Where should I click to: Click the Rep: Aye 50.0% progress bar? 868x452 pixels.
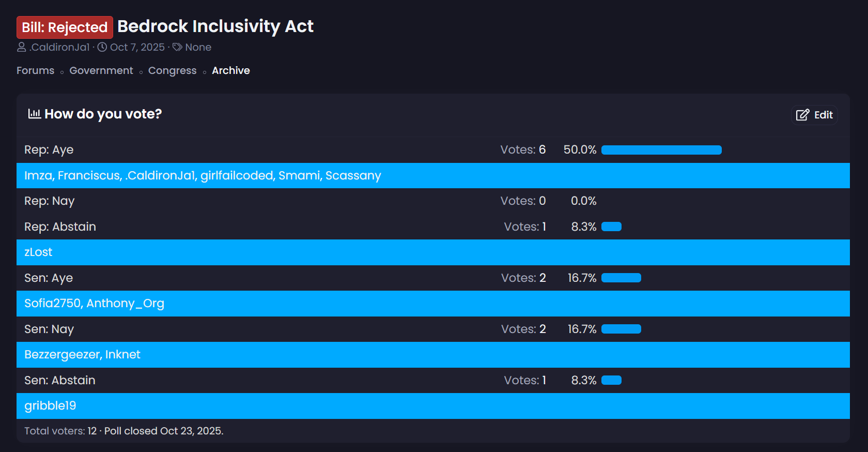click(x=661, y=150)
